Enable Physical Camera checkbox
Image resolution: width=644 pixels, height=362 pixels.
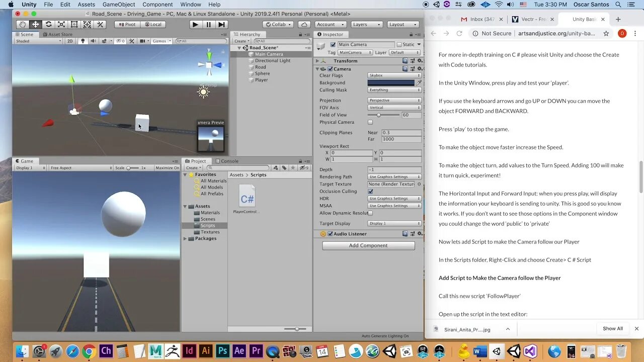tap(370, 122)
